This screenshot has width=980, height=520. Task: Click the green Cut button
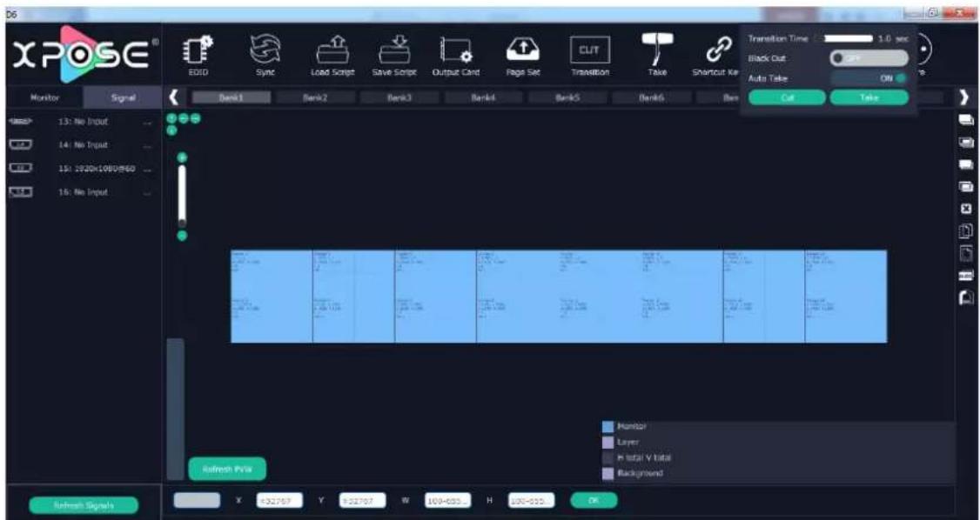[787, 97]
